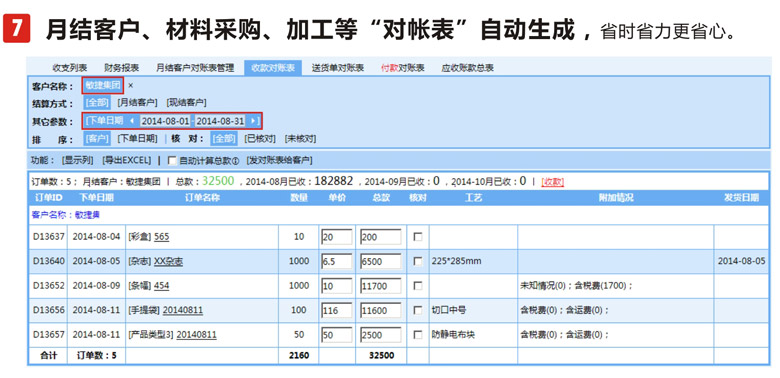Click order ID D13637

(x=49, y=237)
